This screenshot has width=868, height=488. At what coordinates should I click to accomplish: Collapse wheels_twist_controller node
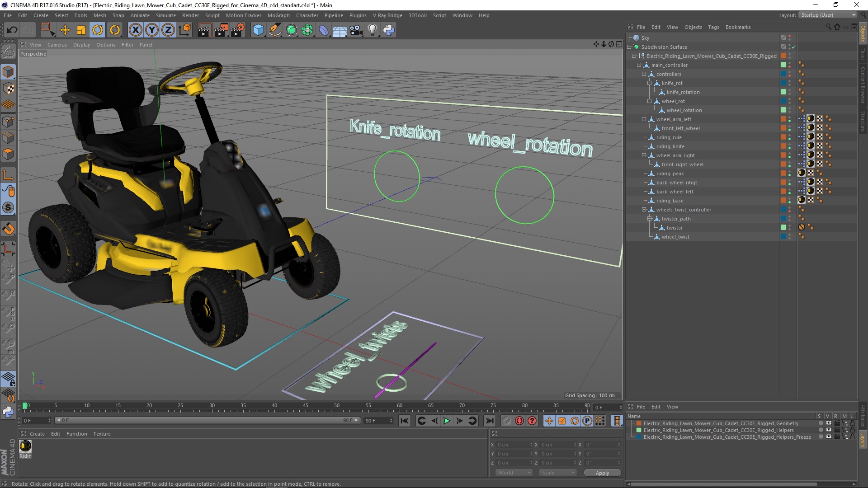click(644, 210)
